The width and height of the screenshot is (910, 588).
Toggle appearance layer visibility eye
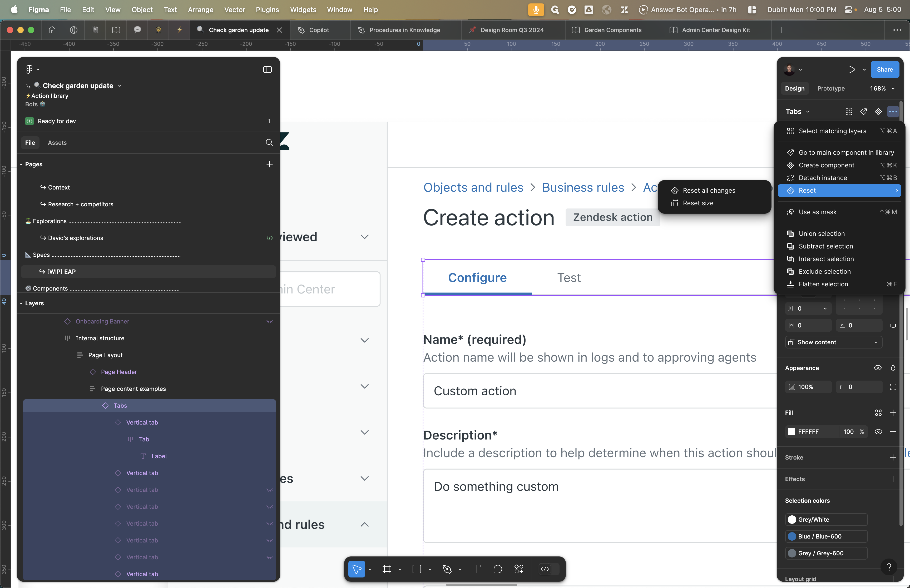[x=878, y=368]
